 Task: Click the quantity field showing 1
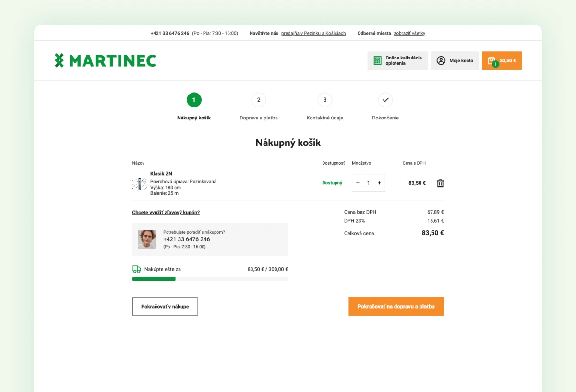(369, 183)
